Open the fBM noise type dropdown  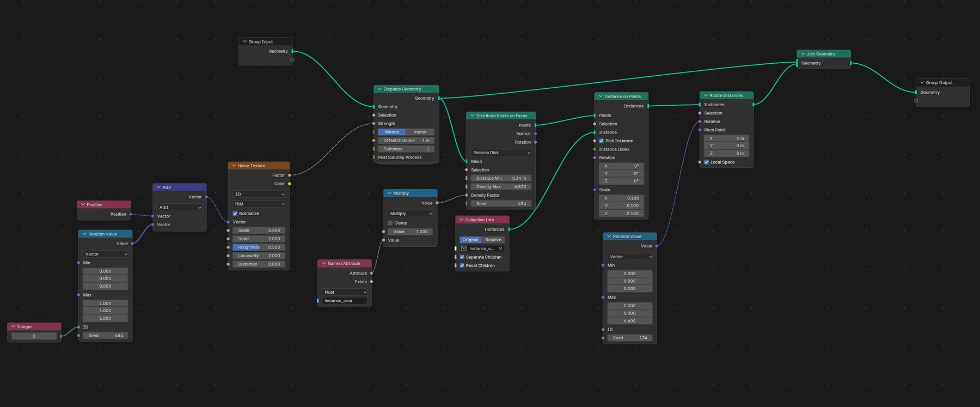coord(259,204)
